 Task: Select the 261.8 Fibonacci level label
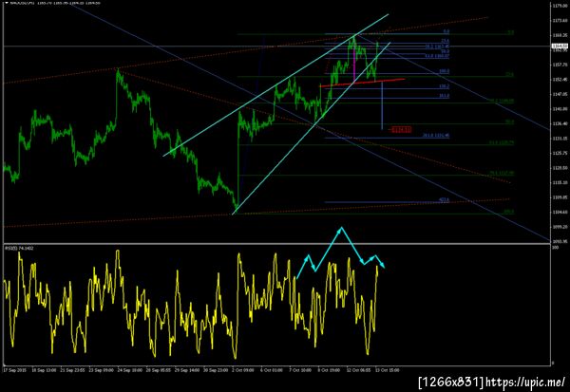[x=436, y=136]
